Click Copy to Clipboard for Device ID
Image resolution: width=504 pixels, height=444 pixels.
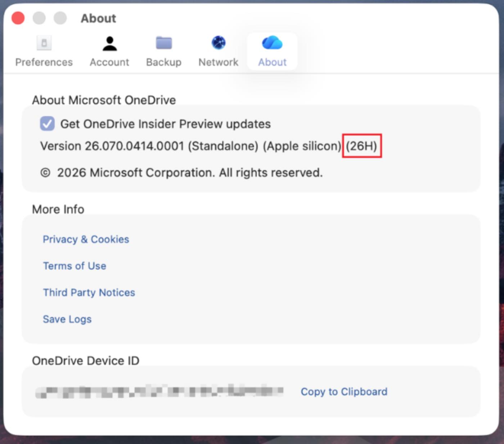[344, 392]
